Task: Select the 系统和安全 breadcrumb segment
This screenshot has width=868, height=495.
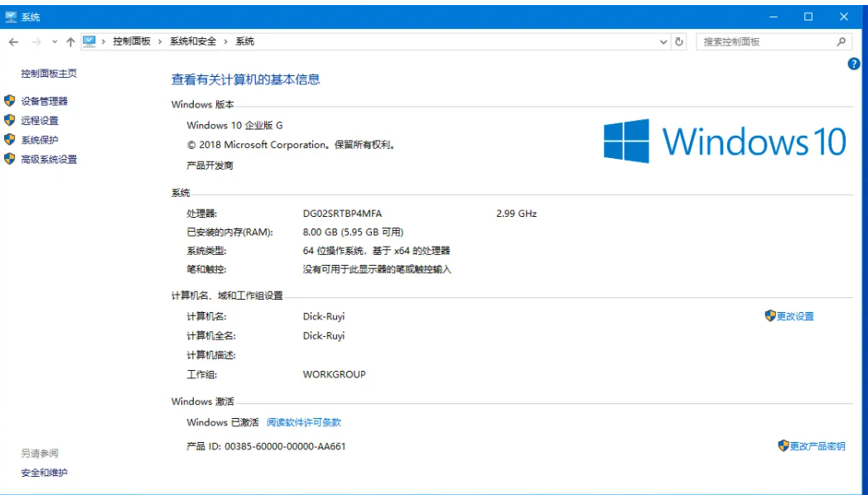Action: pyautogui.click(x=193, y=41)
